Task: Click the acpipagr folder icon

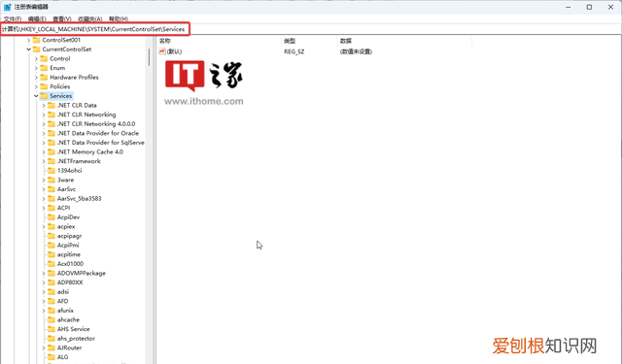Action: click(x=52, y=236)
